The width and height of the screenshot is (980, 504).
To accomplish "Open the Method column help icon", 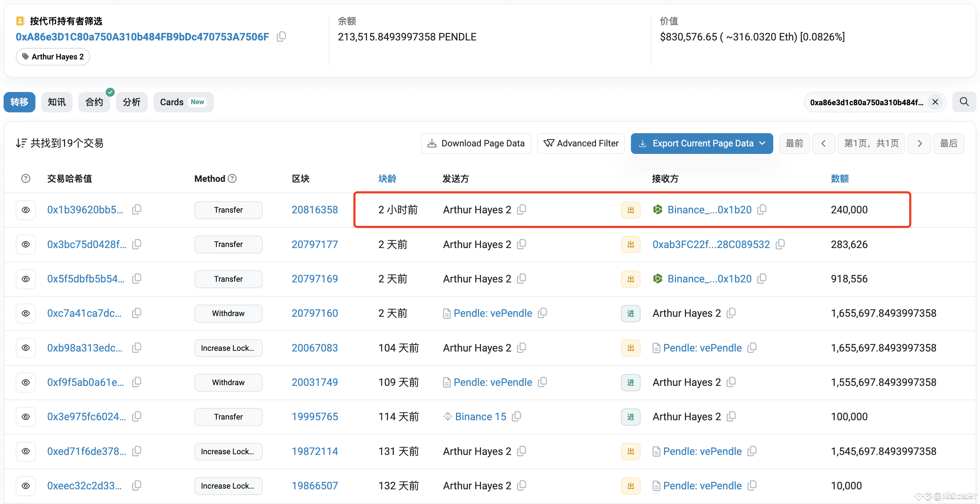I will 232,178.
